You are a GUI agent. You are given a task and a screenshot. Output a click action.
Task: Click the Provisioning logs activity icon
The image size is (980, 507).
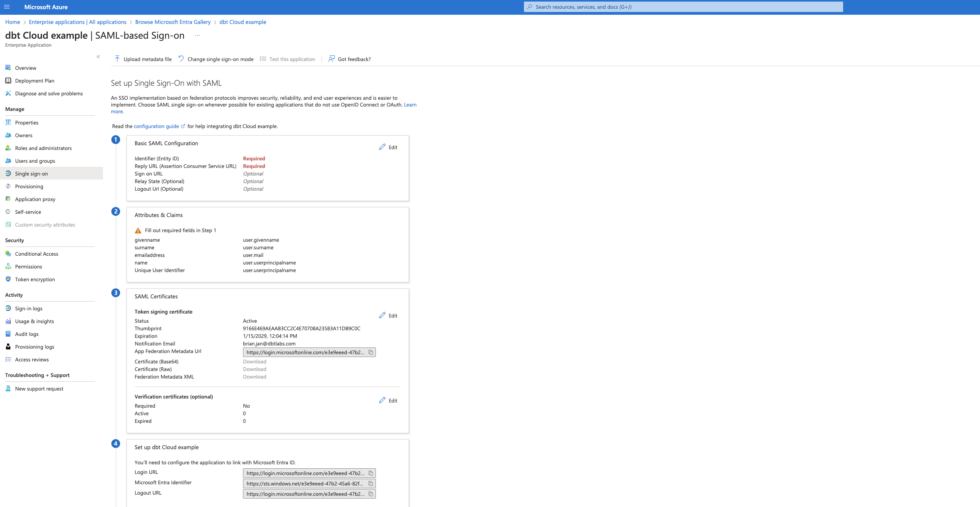pos(8,347)
